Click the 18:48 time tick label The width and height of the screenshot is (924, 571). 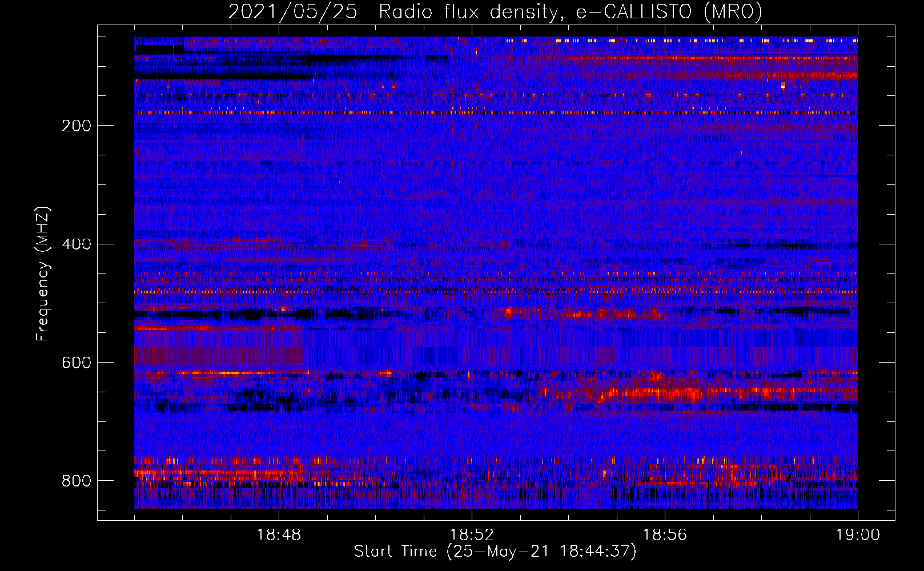[x=279, y=535]
